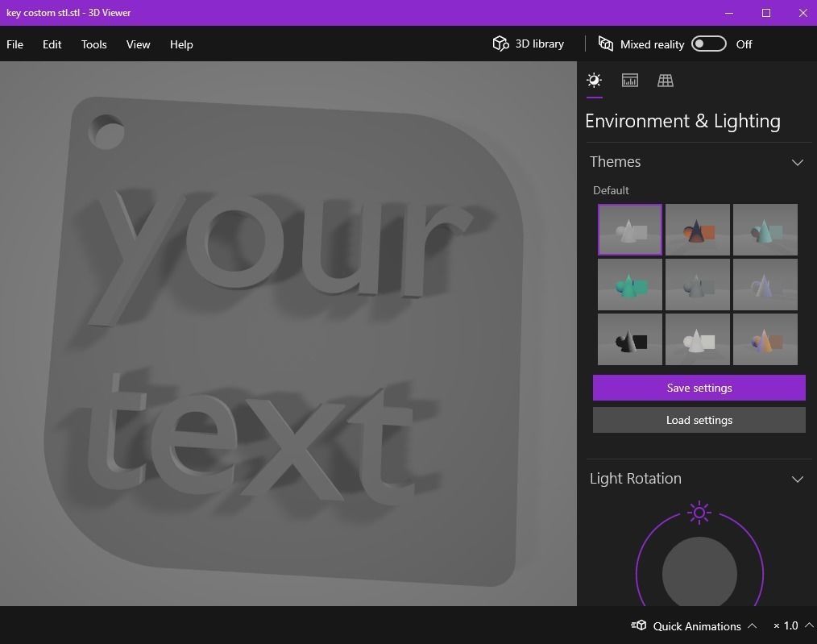Close the 3D Viewer window
This screenshot has width=817, height=644.
coord(803,13)
